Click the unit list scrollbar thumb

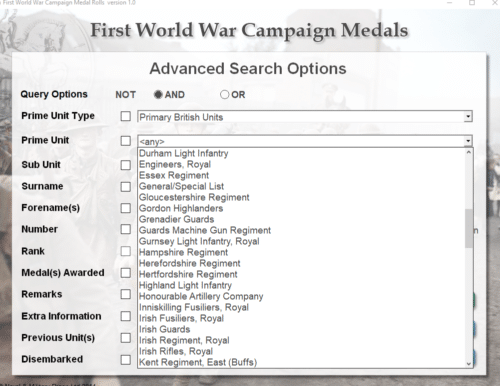(469, 228)
